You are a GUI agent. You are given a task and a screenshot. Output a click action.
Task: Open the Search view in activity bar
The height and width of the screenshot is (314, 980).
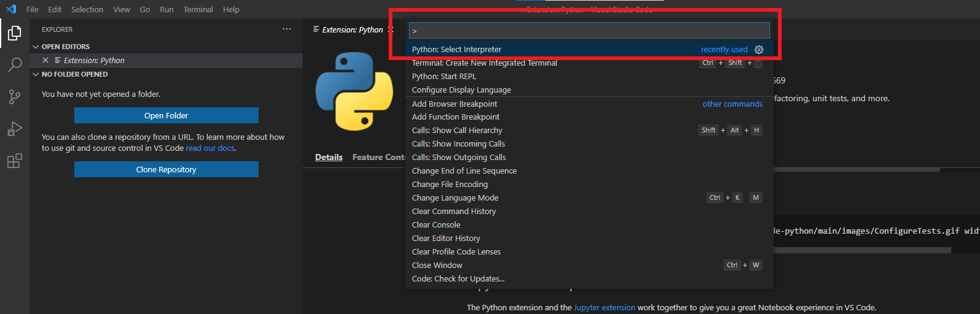click(15, 64)
